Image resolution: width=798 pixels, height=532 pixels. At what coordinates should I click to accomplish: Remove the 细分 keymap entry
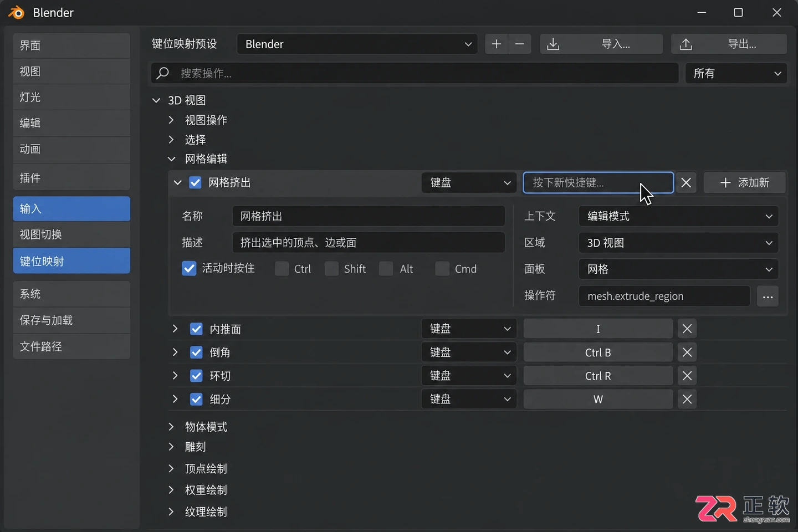[687, 399]
